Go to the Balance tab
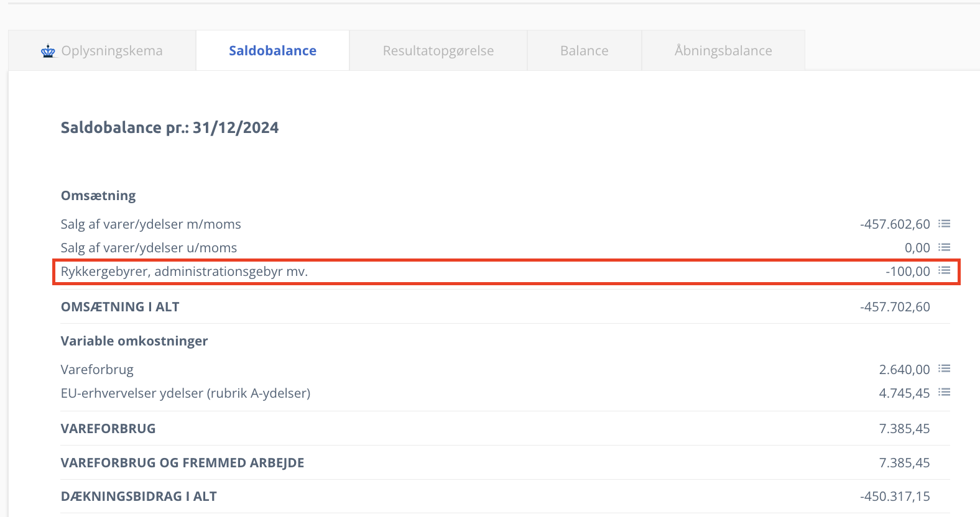 tap(584, 51)
